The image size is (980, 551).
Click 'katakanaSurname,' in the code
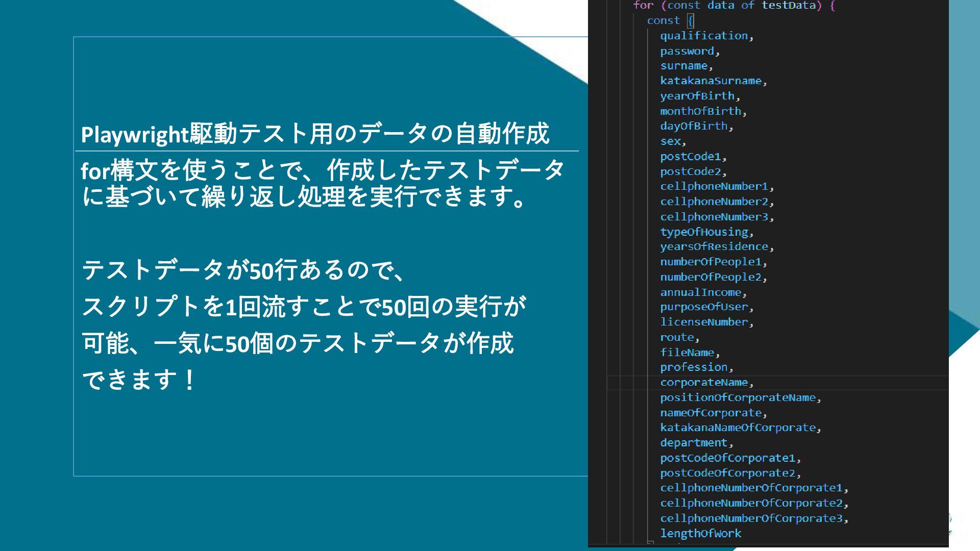pyautogui.click(x=714, y=81)
